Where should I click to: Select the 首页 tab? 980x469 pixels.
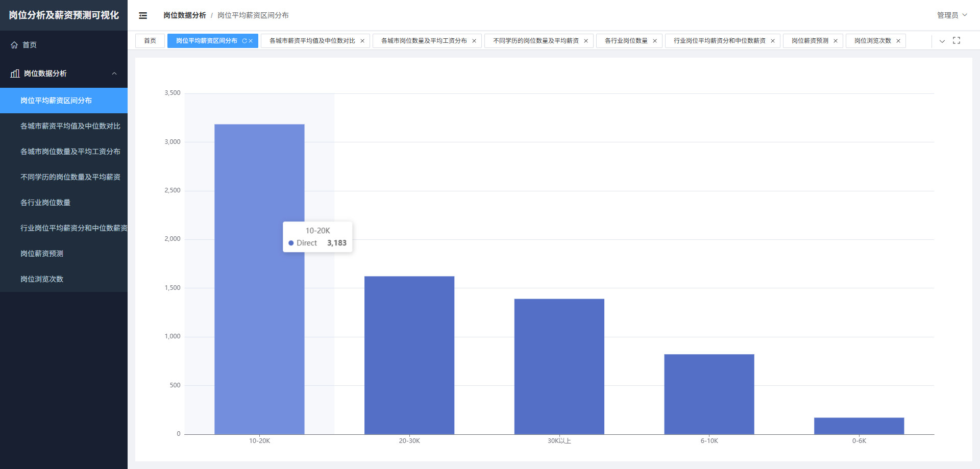tap(150, 41)
